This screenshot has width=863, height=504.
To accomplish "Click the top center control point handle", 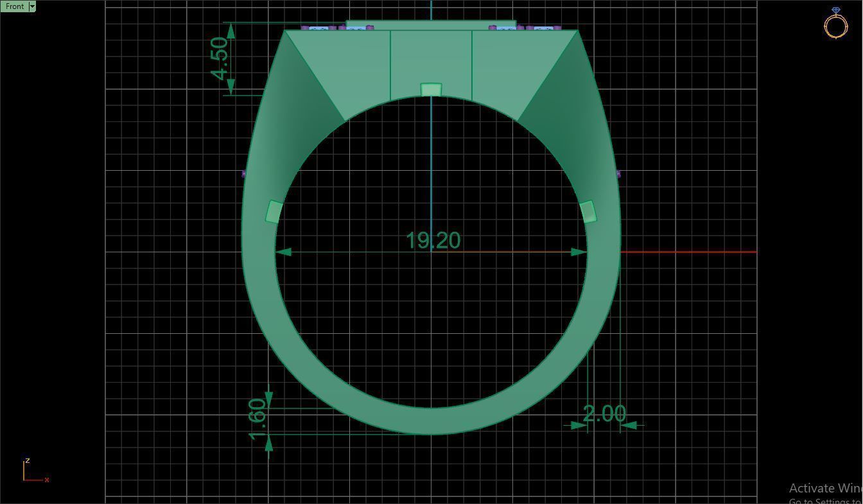I will [x=431, y=89].
